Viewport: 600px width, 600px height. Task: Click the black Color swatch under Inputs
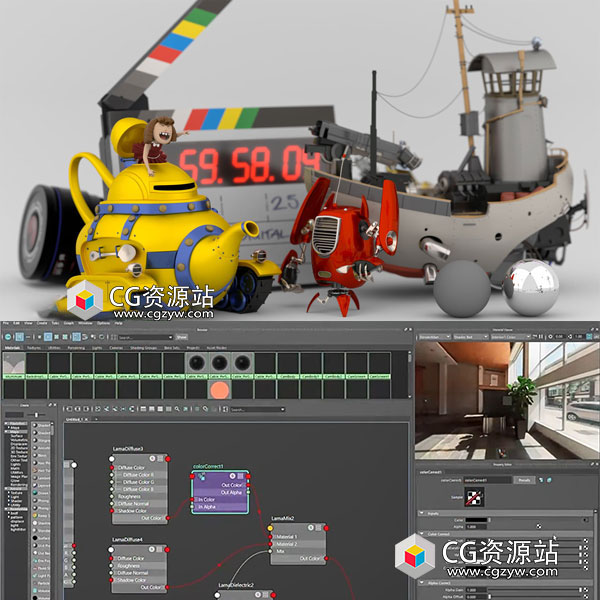[476, 520]
